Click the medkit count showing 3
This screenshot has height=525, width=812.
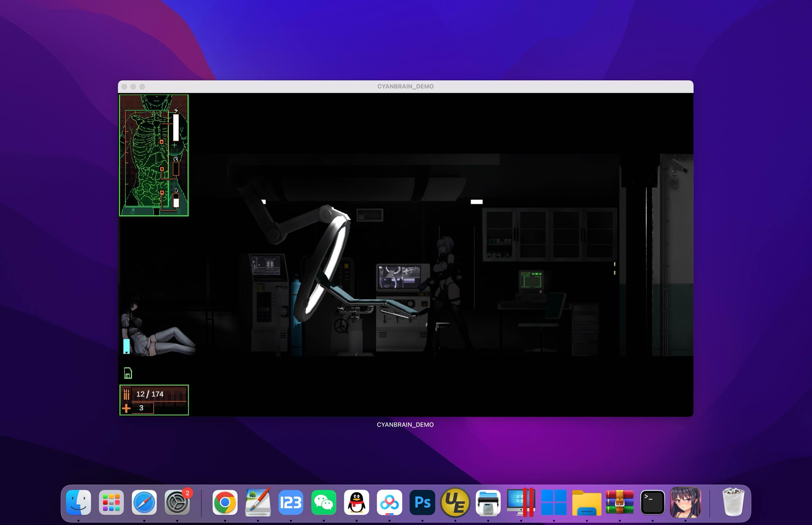click(142, 408)
